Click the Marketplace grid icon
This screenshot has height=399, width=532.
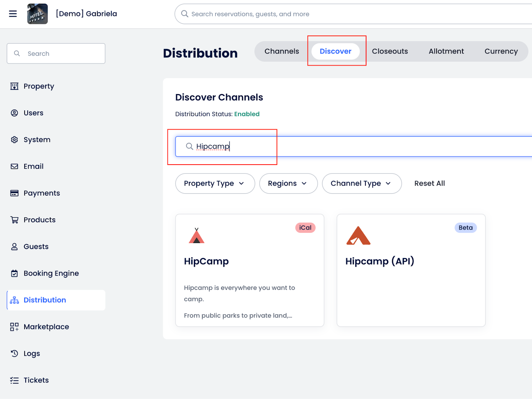(x=14, y=327)
